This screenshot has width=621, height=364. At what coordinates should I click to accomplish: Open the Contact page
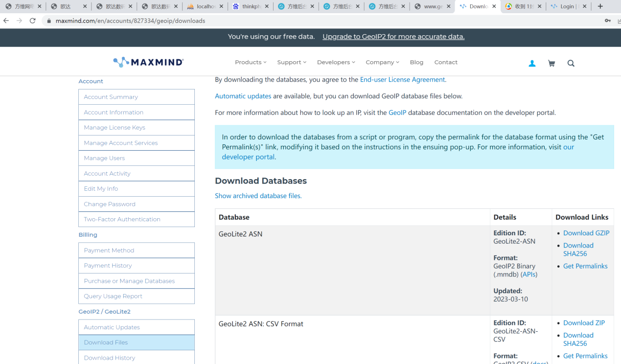click(x=446, y=62)
